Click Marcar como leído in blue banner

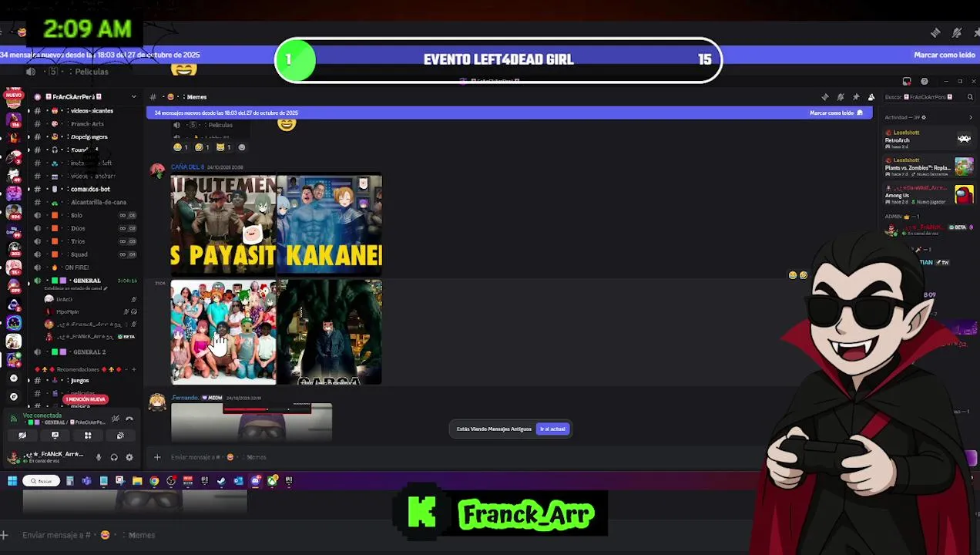835,113
